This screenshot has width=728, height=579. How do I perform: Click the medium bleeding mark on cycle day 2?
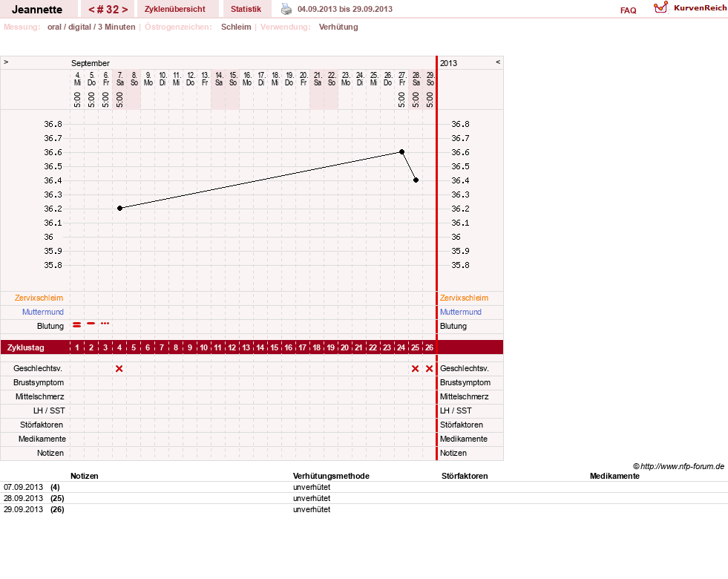91,323
